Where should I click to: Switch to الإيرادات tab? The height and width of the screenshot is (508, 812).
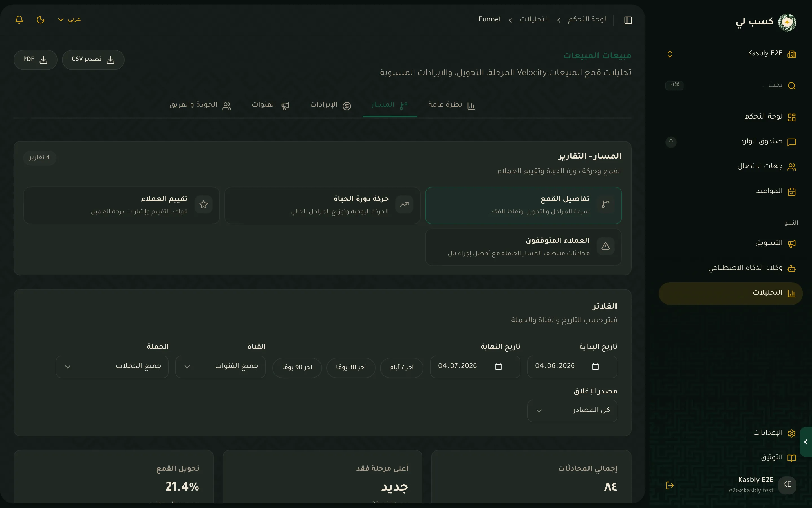[x=330, y=105]
